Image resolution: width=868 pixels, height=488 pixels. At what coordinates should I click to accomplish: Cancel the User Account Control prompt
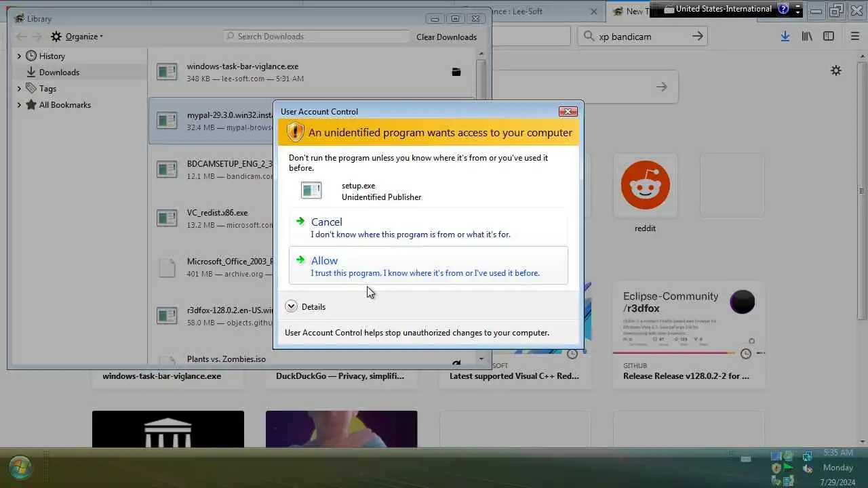(428, 227)
